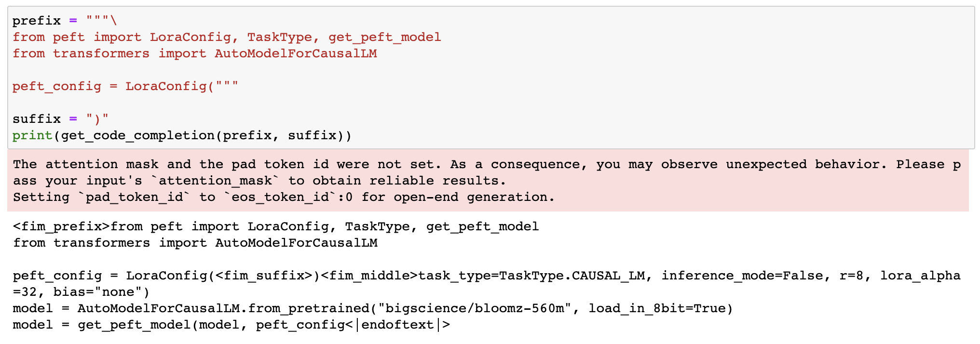Image resolution: width=980 pixels, height=344 pixels.
Task: Click the pad_token_id warning line
Action: click(284, 197)
